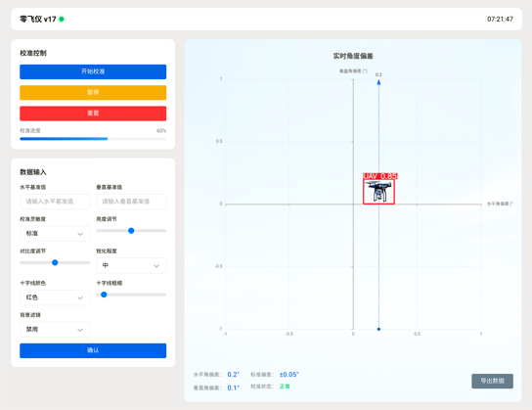The width and height of the screenshot is (532, 410).
Task: Click the UAV 0.85 detection label
Action: pyautogui.click(x=380, y=176)
